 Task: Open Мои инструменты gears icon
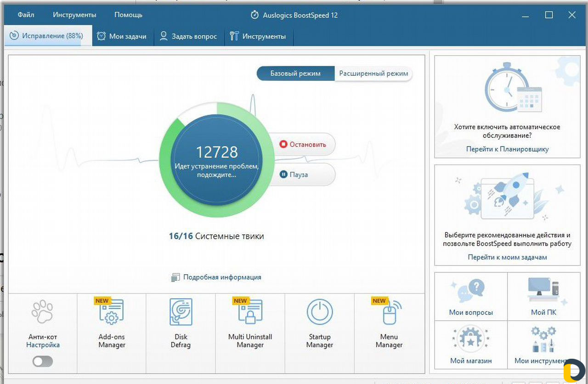click(544, 339)
